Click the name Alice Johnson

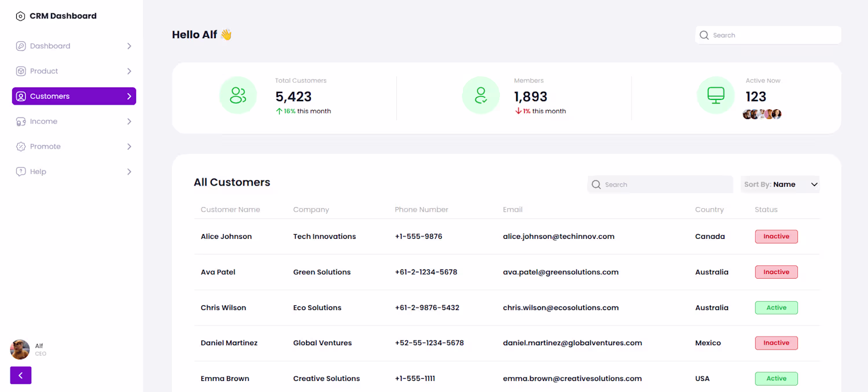[226, 236]
